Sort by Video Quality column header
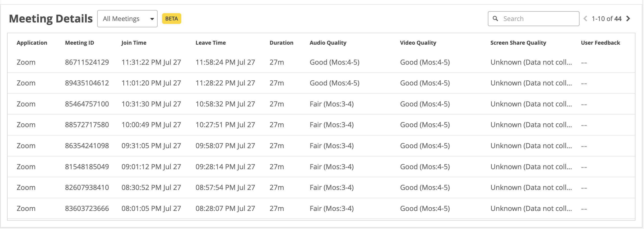 418,43
